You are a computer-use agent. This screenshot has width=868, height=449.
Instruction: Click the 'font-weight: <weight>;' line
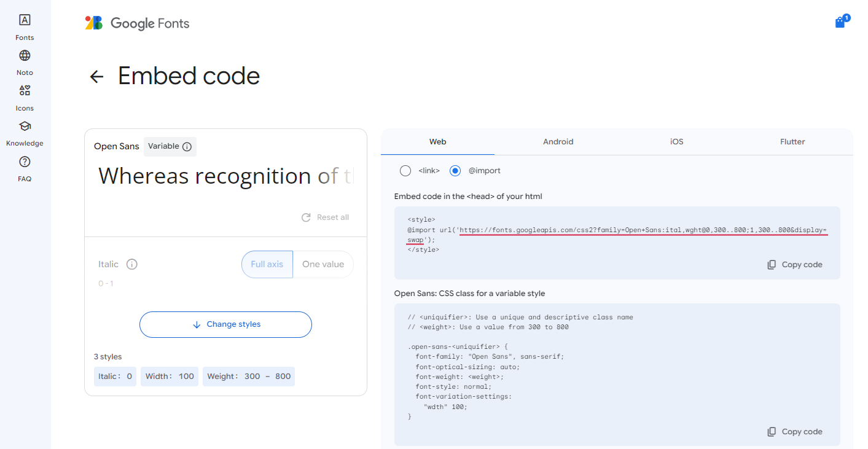459,377
